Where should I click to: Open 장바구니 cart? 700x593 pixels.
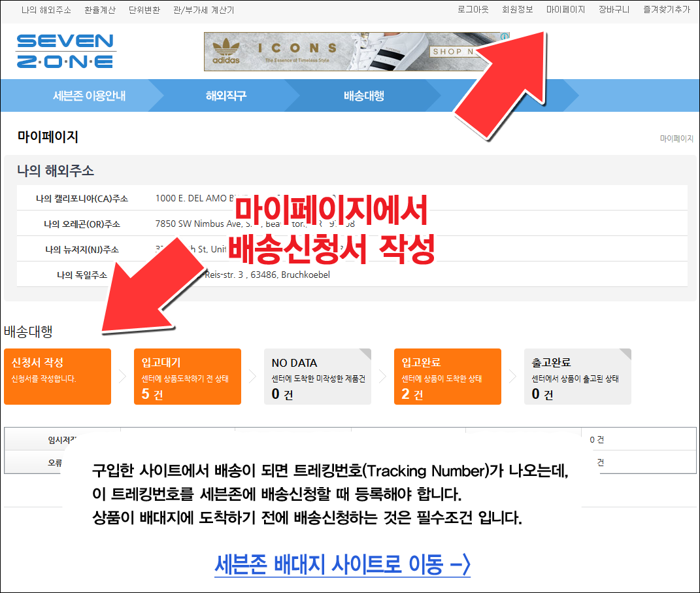(614, 10)
